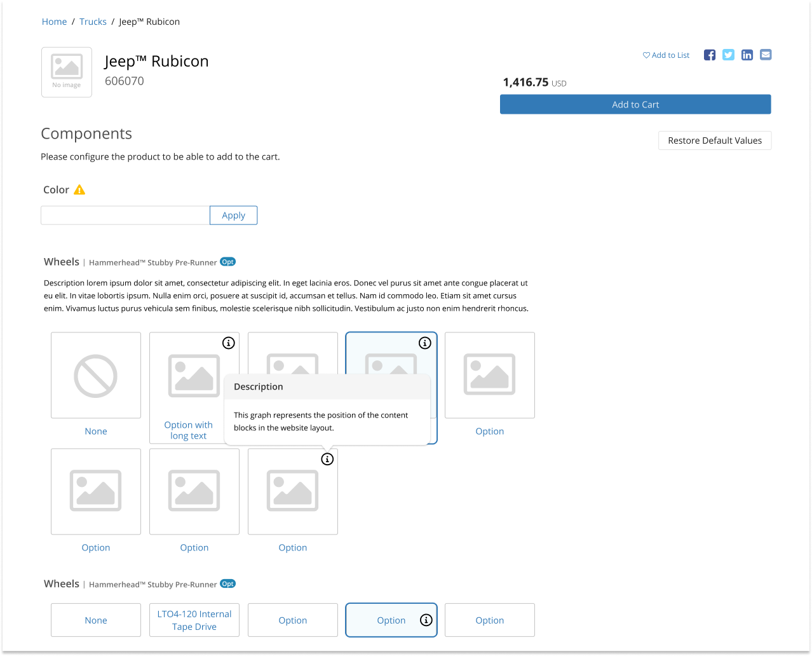Viewport: 812px width, 656px height.
Task: Click the Description tooltip title
Action: tap(259, 386)
